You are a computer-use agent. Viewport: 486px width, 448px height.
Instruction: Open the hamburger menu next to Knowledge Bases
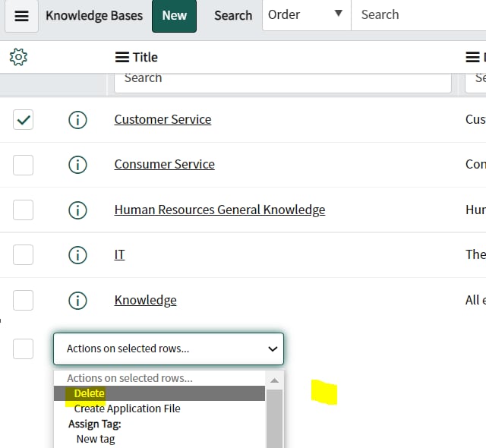coord(21,16)
